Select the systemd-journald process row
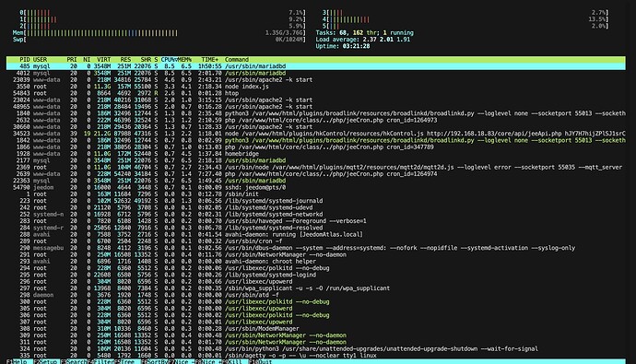The height and width of the screenshot is (364, 636). 315,201
